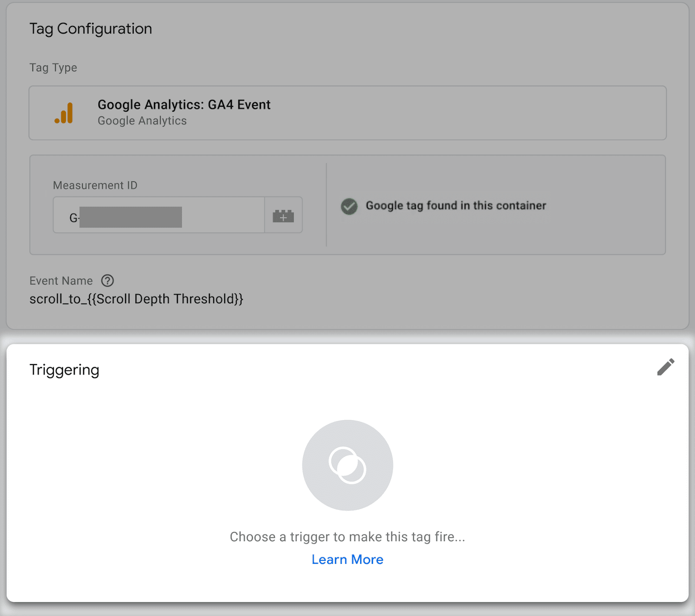Click Choose a trigger to make this tag fire

pos(347,537)
